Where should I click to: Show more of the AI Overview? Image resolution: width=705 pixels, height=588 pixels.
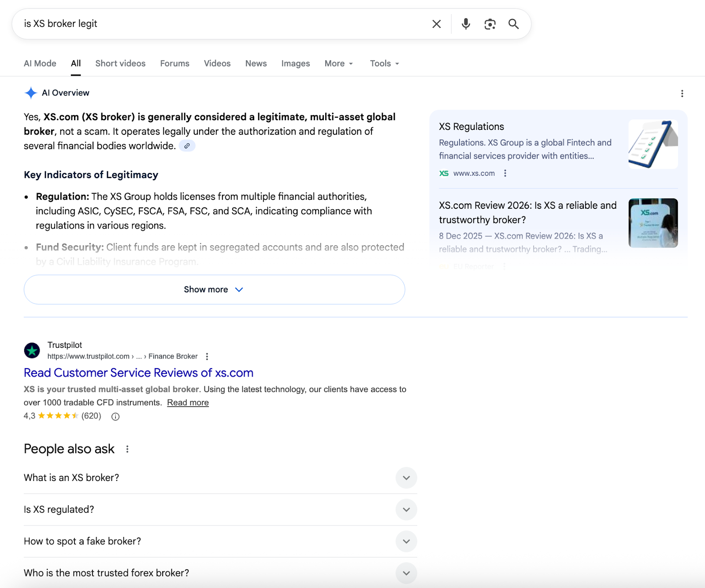tap(214, 289)
